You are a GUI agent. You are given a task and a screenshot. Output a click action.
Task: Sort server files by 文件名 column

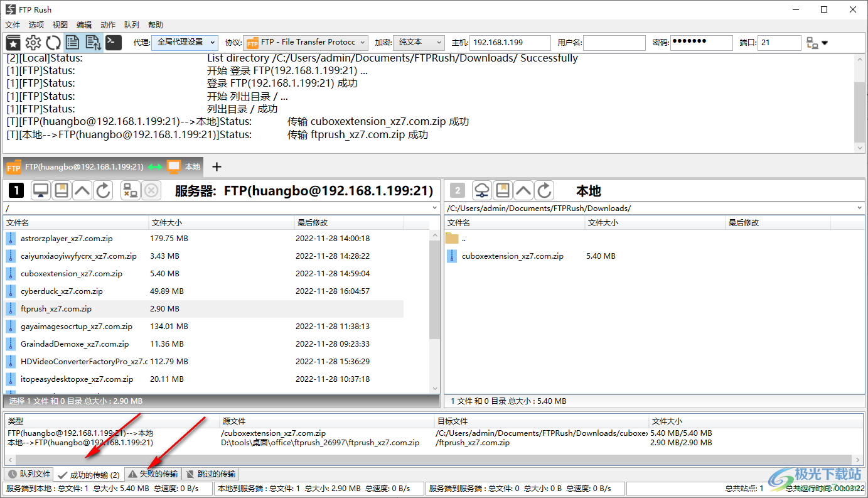76,223
